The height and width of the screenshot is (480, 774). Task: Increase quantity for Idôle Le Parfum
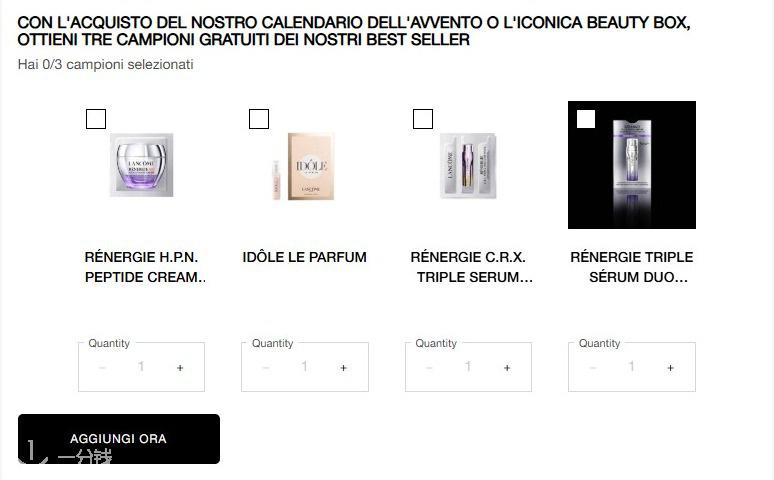tap(344, 367)
